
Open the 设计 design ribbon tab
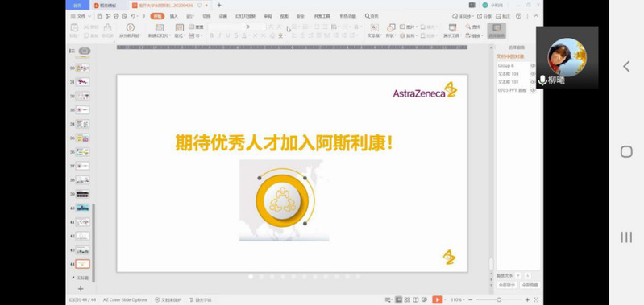pyautogui.click(x=190, y=16)
